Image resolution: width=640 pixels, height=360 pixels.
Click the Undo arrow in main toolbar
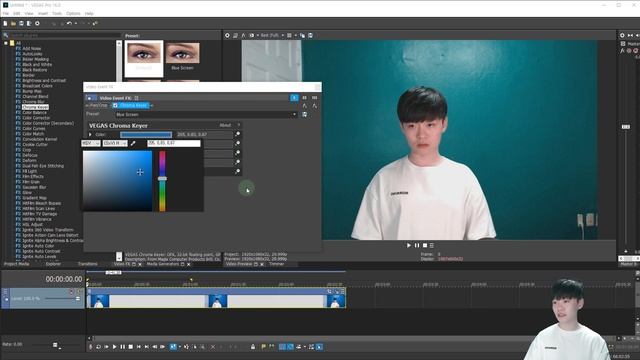tap(69, 24)
